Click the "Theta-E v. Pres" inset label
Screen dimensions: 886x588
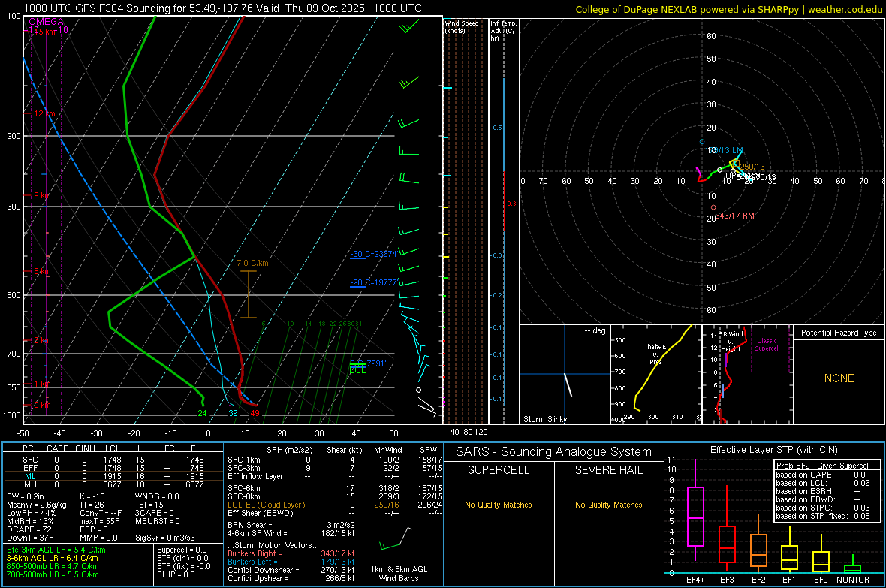[x=655, y=354]
